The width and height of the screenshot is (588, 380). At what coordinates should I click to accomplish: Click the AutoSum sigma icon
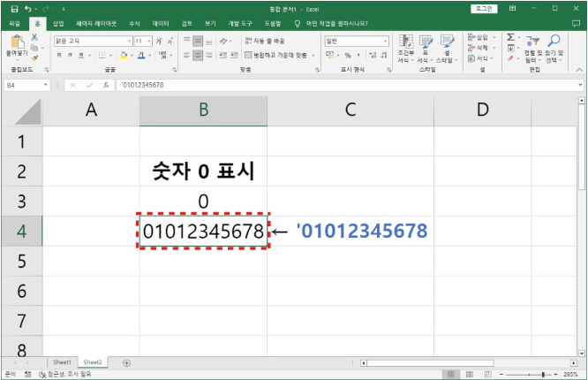510,38
